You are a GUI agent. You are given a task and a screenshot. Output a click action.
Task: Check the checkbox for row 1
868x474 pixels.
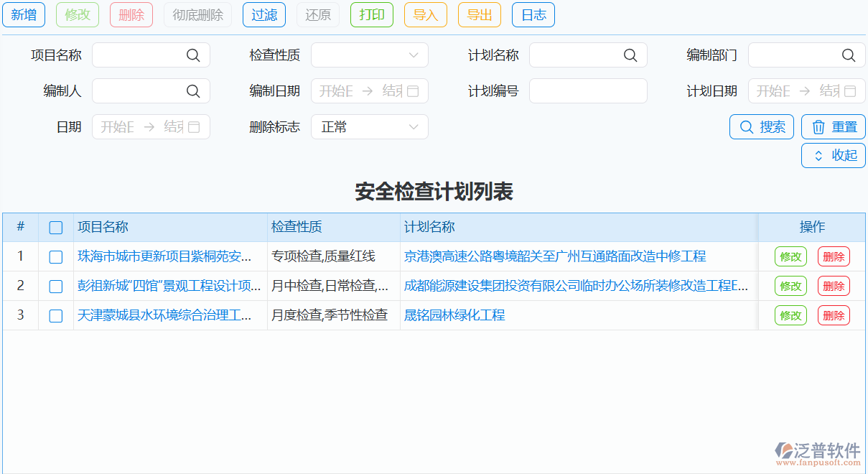coord(55,256)
